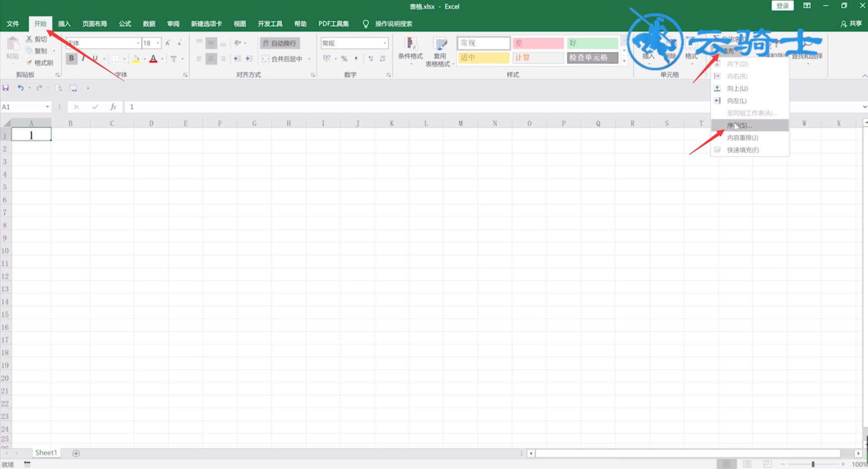Select Flash Fill 快速填充(F) menu item

tap(750, 150)
